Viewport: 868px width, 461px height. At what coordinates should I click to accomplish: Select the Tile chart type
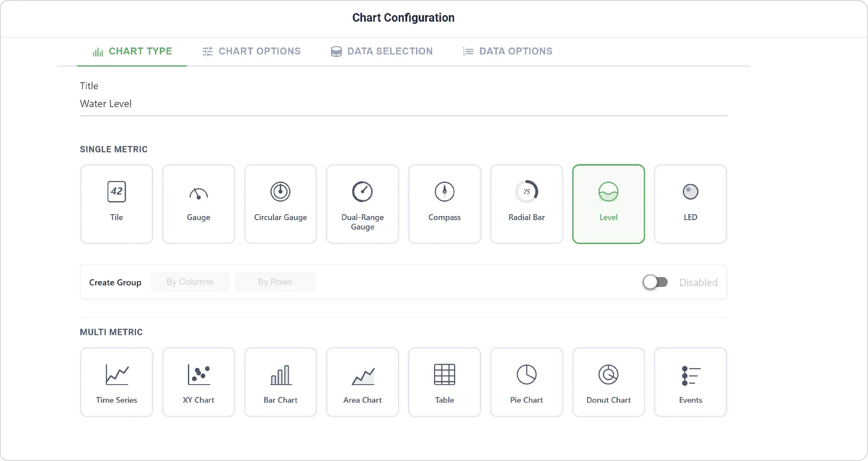pos(117,204)
